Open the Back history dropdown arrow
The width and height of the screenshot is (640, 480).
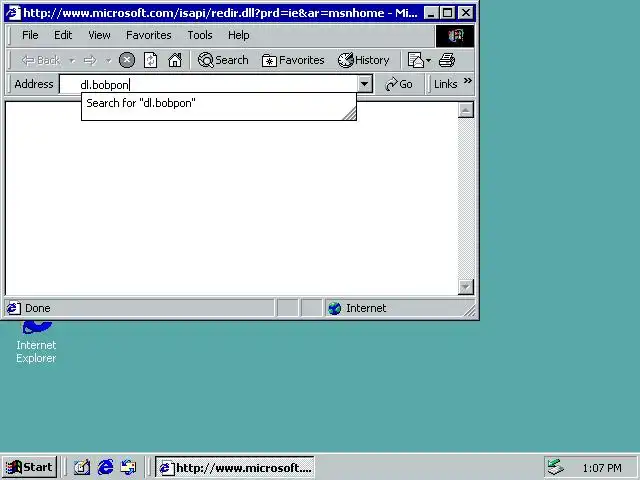[x=72, y=60]
